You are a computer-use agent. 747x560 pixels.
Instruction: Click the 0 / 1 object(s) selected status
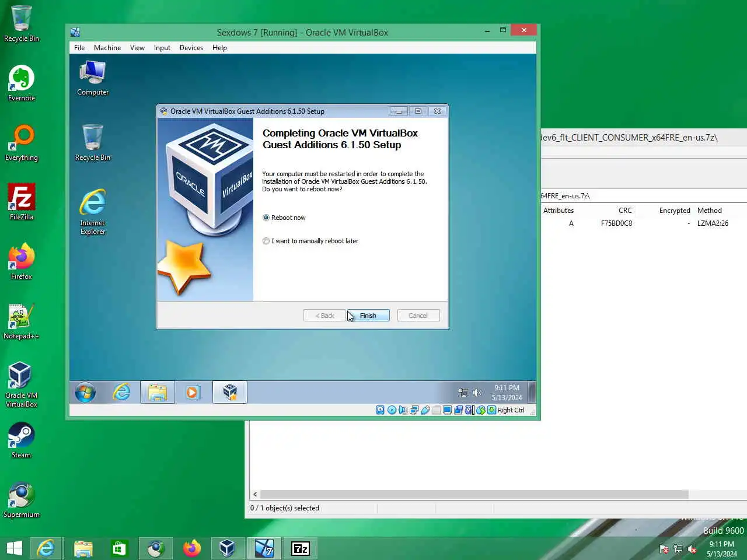click(285, 508)
